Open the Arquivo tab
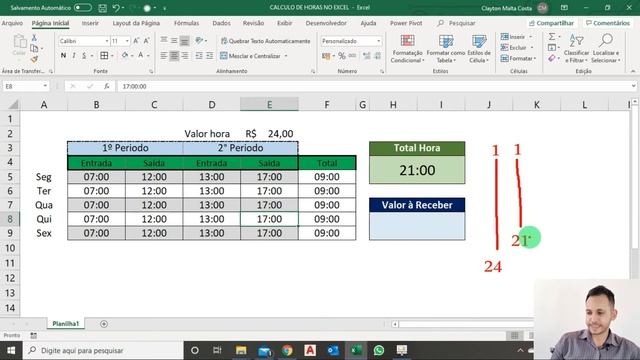This screenshot has width=640, height=360. tap(12, 23)
